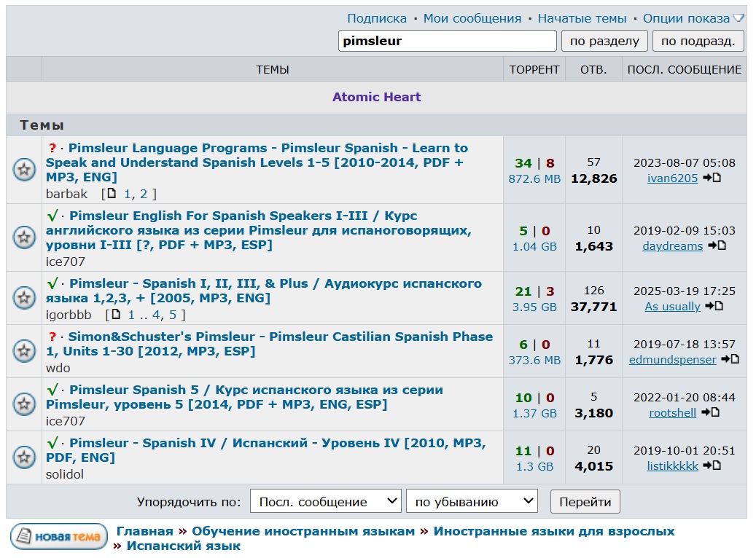Screen dimensions: 756x558
Task: Go to last post icon next to edmundspenser
Action: click(x=730, y=359)
